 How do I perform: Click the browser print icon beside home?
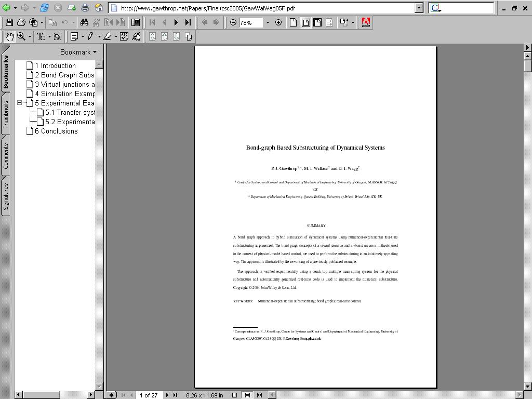point(85,7)
